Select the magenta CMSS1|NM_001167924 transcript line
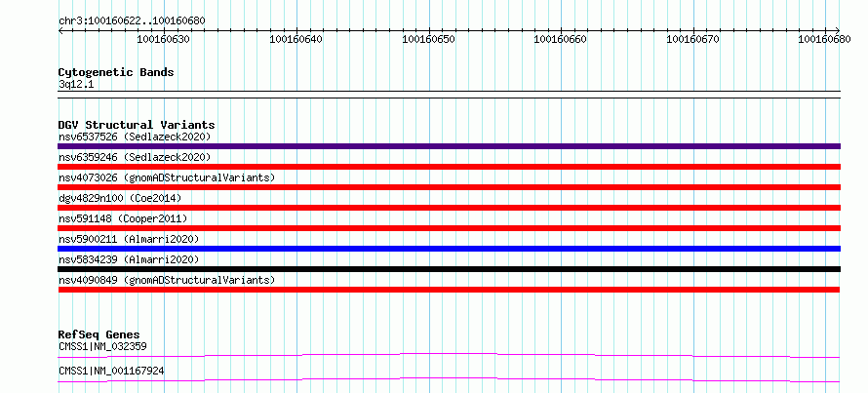 pyautogui.click(x=449, y=379)
